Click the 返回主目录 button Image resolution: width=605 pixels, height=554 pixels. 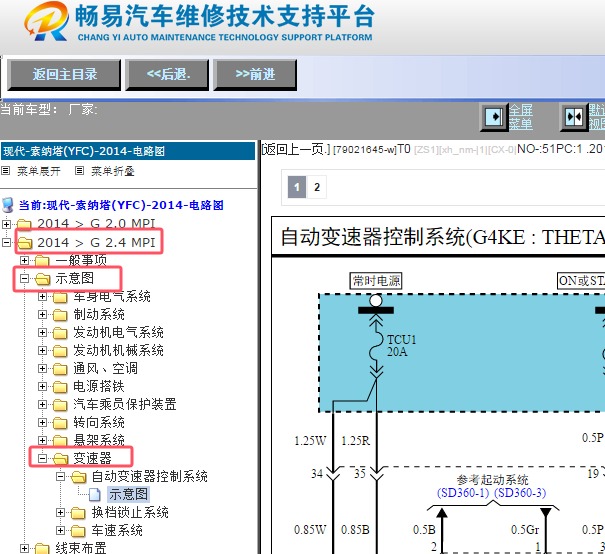coord(64,74)
